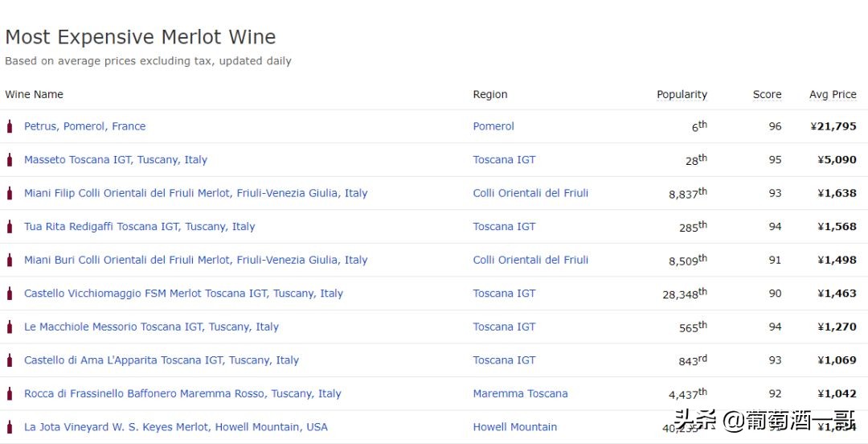Click the bottle icon next to Castello Vicchiomaggio

coord(10,294)
